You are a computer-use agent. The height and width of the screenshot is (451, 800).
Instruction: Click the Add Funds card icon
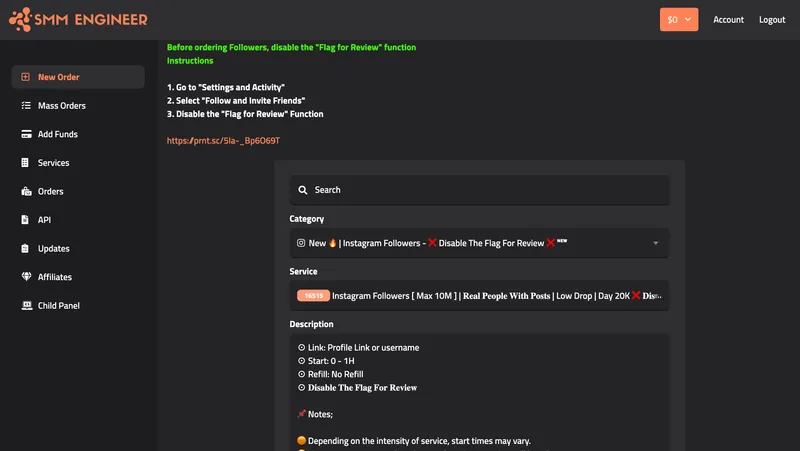[x=25, y=134]
